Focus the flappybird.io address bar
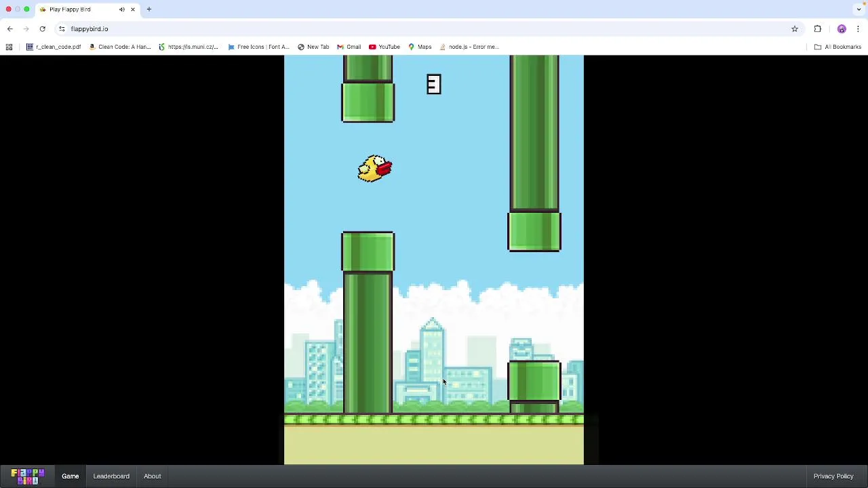 click(x=427, y=28)
